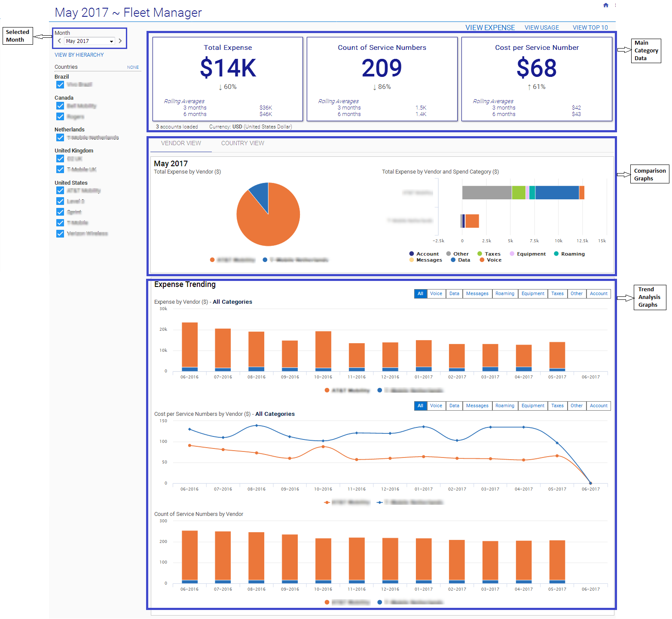Click the Taxes legend marker in the spend category chart
Screen dimensions: 672x619
480,254
